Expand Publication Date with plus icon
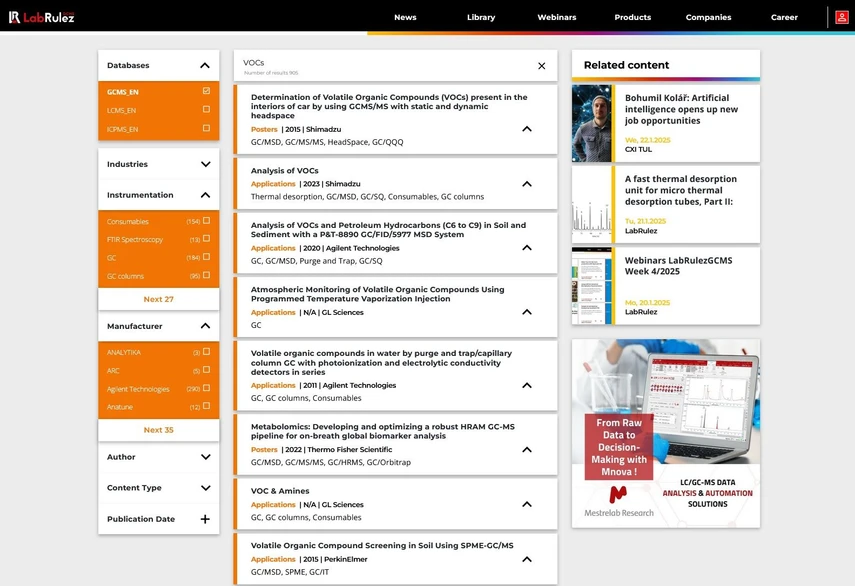 pos(205,519)
